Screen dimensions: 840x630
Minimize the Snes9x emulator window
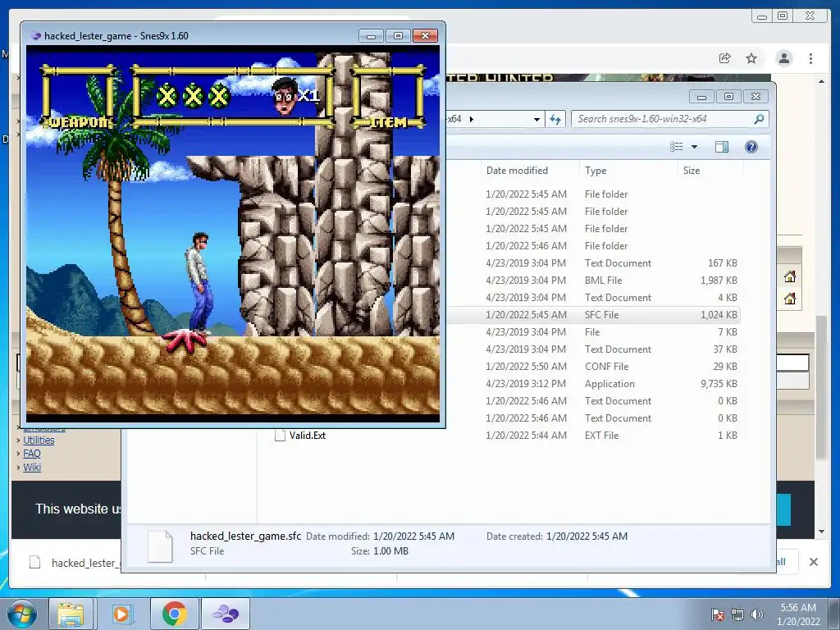(371, 36)
